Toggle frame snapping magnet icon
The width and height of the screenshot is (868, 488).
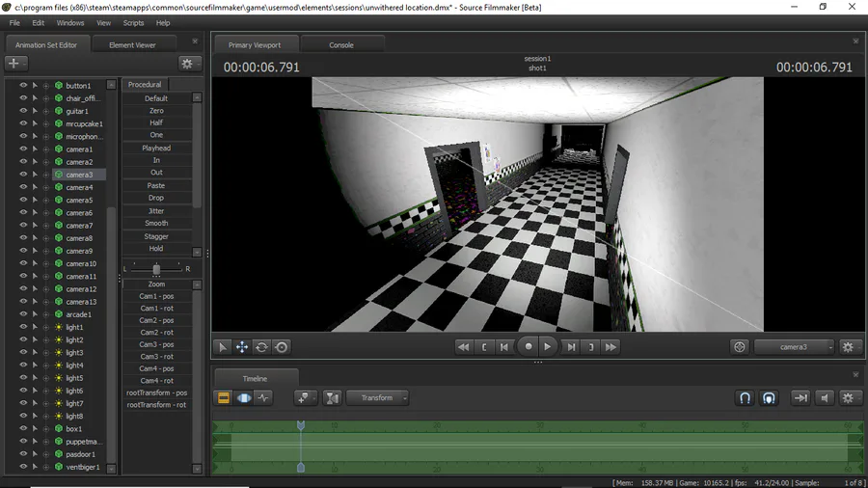[x=769, y=397]
